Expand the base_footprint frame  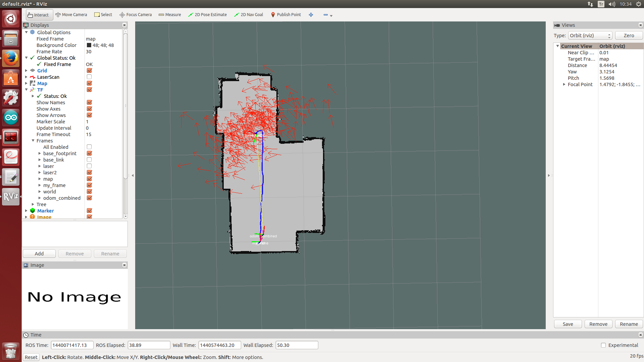(x=40, y=153)
